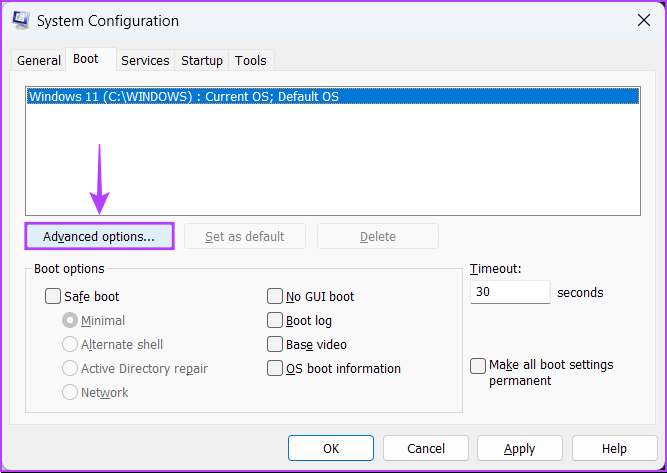Open the Services tab

pyautogui.click(x=145, y=60)
